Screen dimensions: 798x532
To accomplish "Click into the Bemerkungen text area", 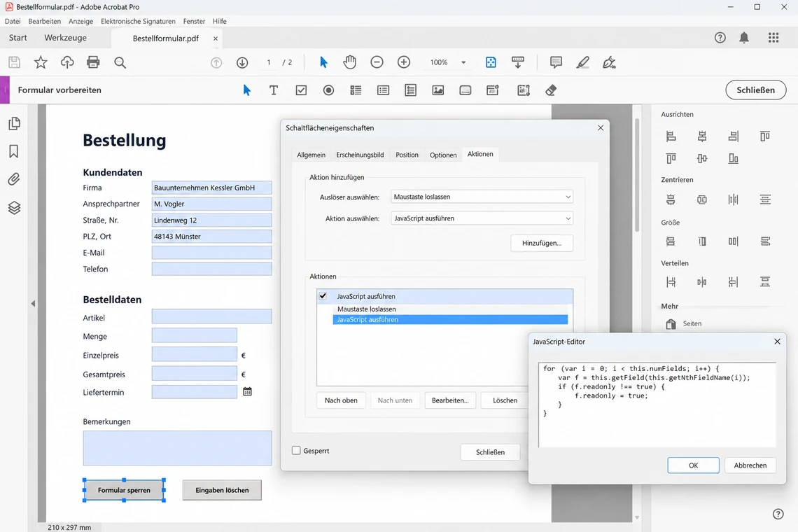I will pos(177,448).
